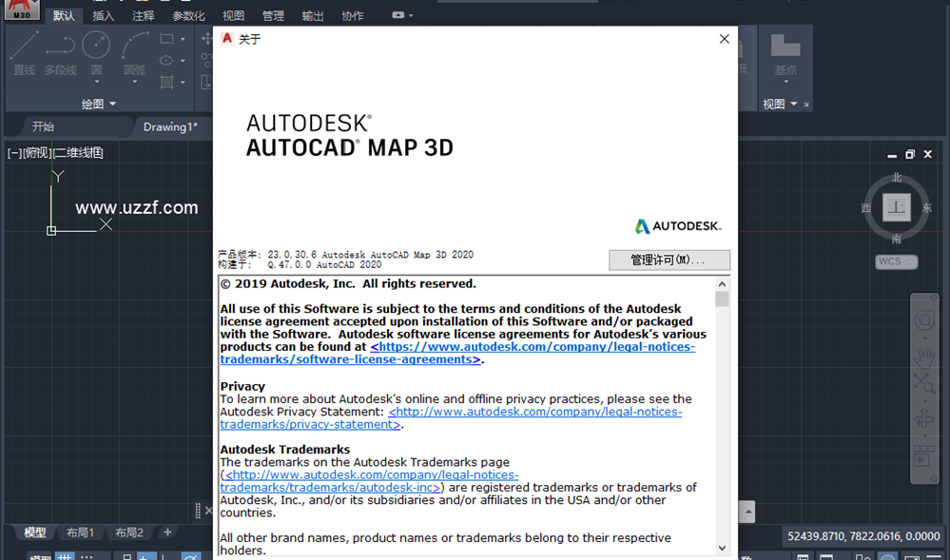Select the Arc (圆弧) tool

point(134,54)
